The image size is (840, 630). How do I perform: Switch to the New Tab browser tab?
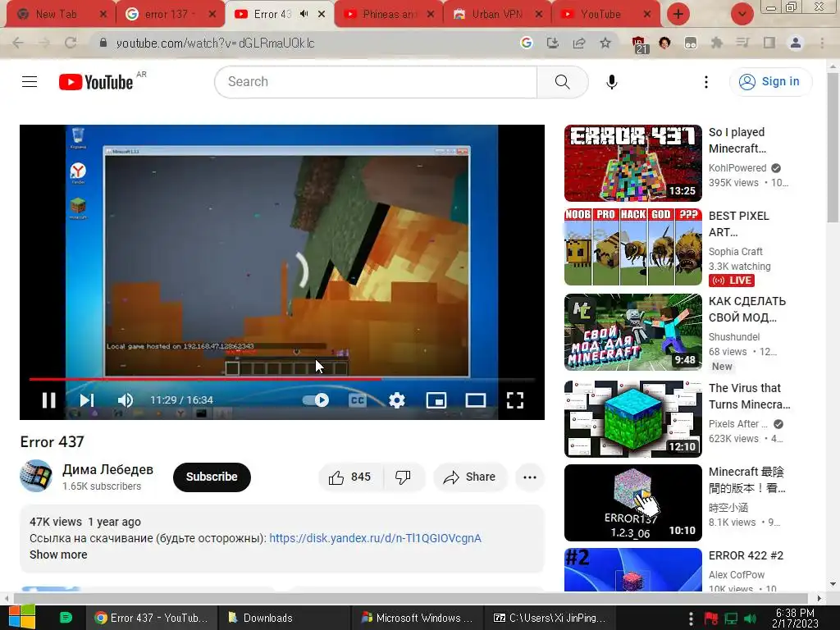click(57, 15)
